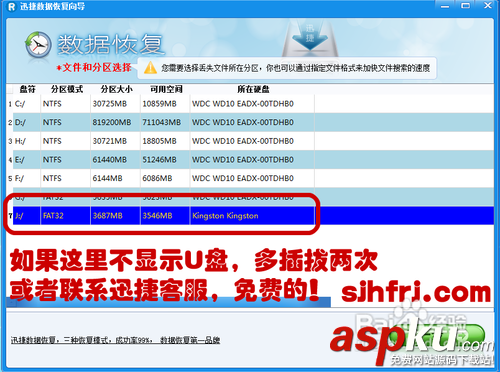Screen dimensions: 500x372
Task: Click row header number 2
Action: coord(10,123)
